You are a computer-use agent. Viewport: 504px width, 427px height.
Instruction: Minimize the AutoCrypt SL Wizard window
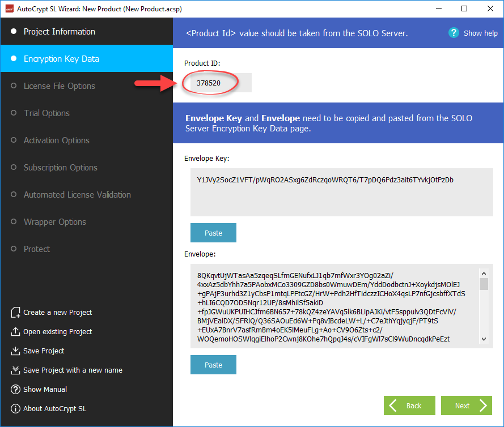click(x=439, y=8)
